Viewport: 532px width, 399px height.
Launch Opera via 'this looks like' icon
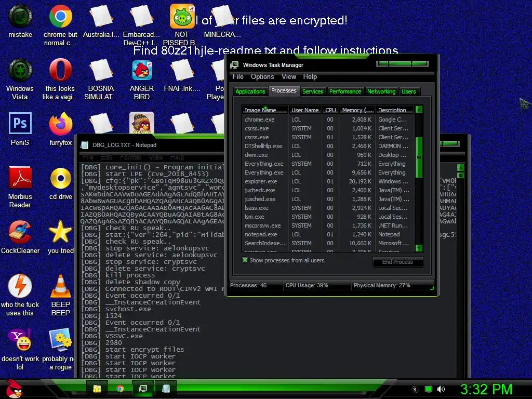click(60, 79)
